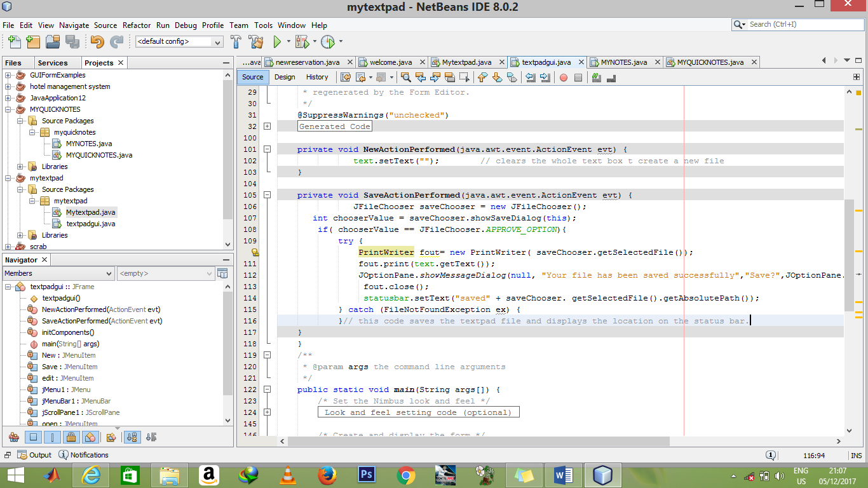This screenshot has height=488, width=868.
Task: Expand the GUIFormExamples project node
Action: tap(8, 75)
